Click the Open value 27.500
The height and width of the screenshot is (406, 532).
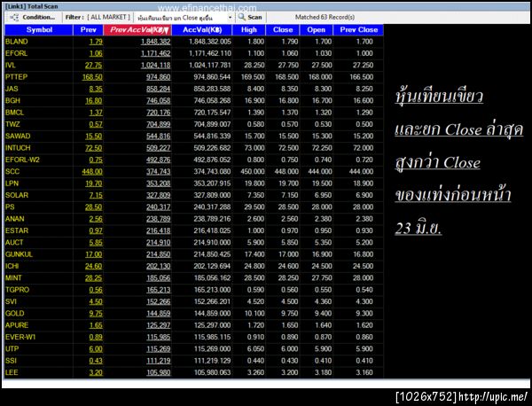[x=322, y=66]
